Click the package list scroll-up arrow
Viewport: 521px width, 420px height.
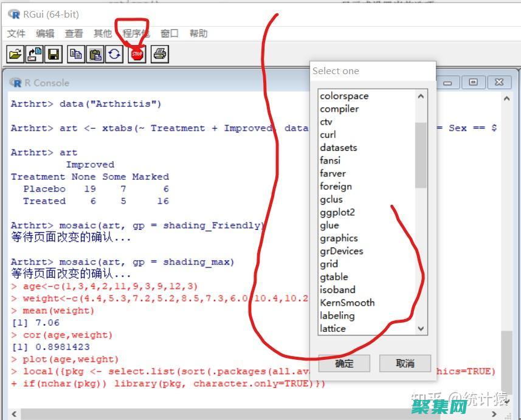[421, 96]
